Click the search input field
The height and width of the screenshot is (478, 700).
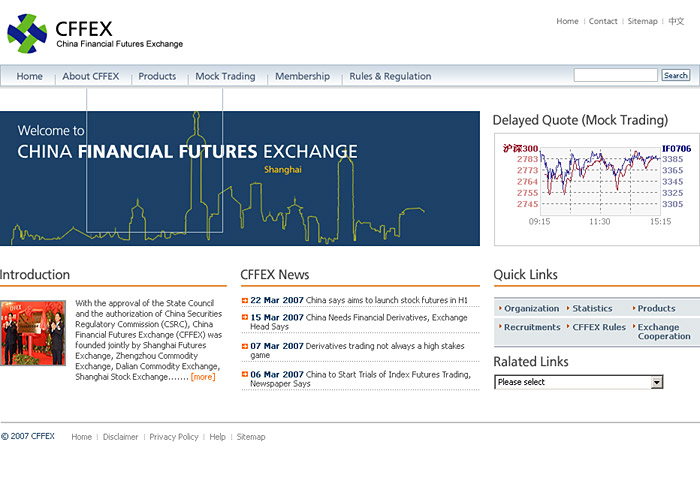616,75
